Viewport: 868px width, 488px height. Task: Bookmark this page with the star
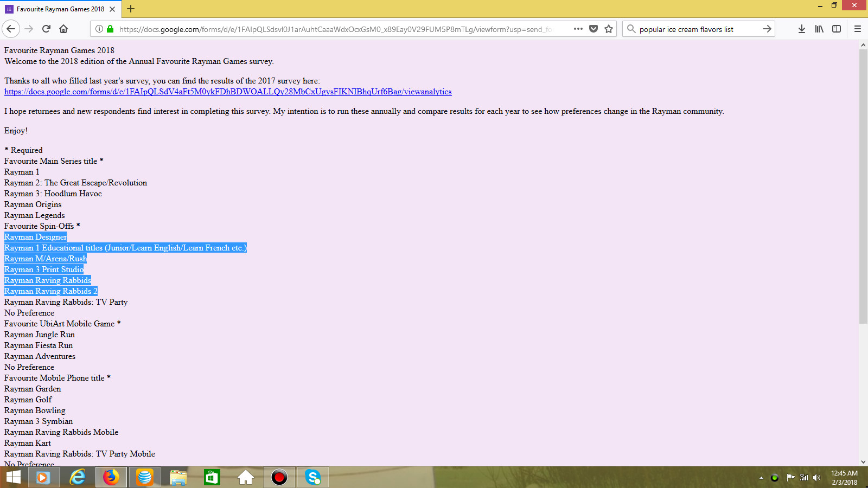point(609,29)
